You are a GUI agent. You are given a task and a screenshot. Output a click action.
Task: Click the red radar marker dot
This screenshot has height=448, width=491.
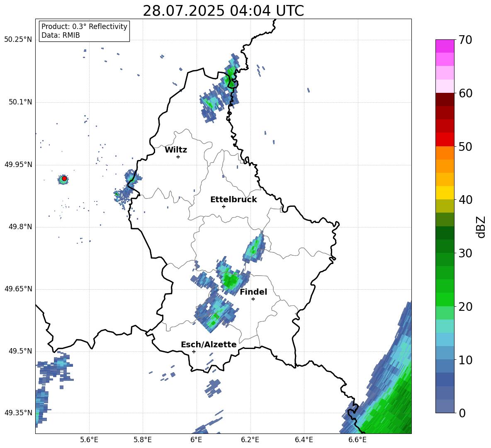tap(64, 179)
